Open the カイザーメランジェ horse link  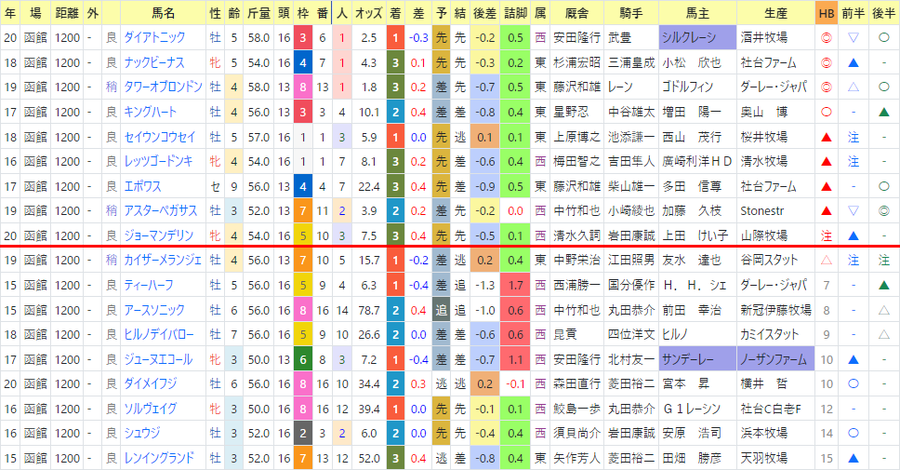(x=163, y=261)
